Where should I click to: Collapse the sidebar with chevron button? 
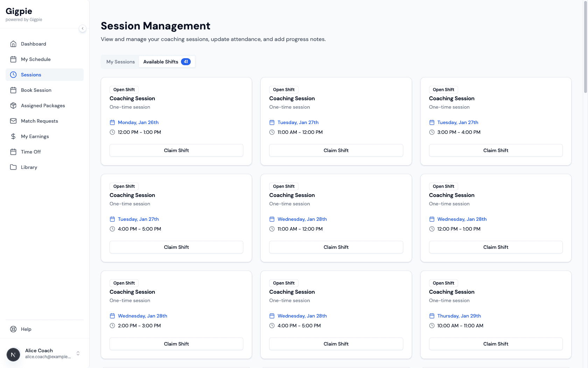(83, 28)
